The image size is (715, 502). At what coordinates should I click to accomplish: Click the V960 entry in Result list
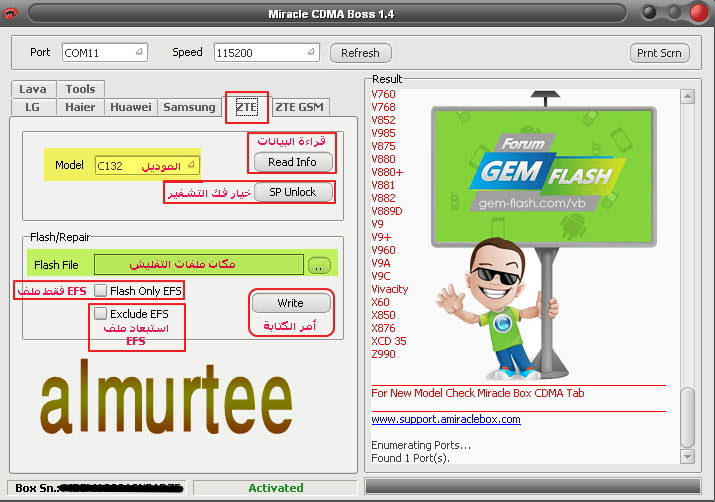click(x=383, y=250)
